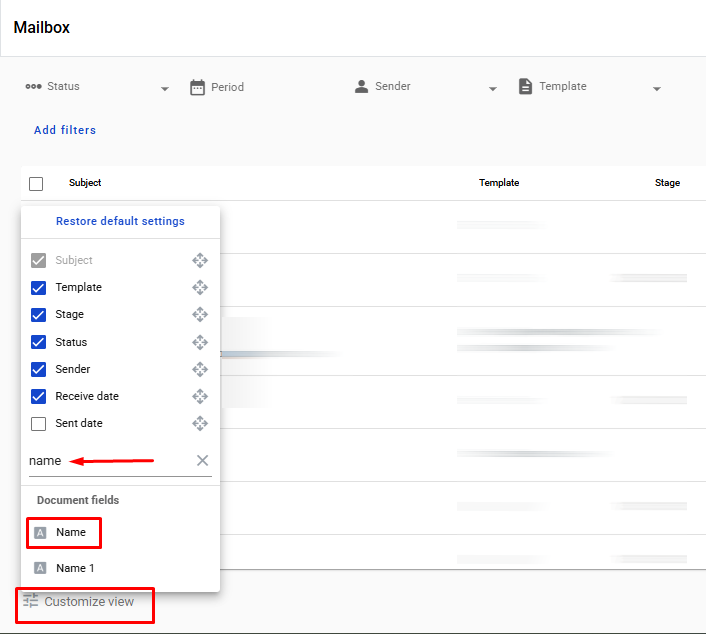The width and height of the screenshot is (706, 634).
Task: Click the drag handle beside Sent date
Action: point(200,423)
